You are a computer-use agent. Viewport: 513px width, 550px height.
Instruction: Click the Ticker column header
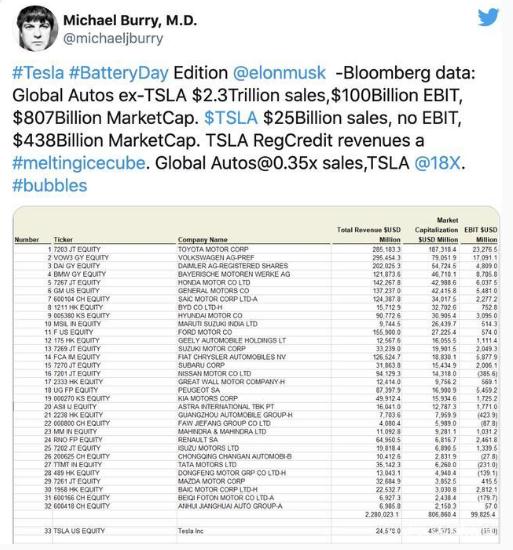[x=63, y=240]
